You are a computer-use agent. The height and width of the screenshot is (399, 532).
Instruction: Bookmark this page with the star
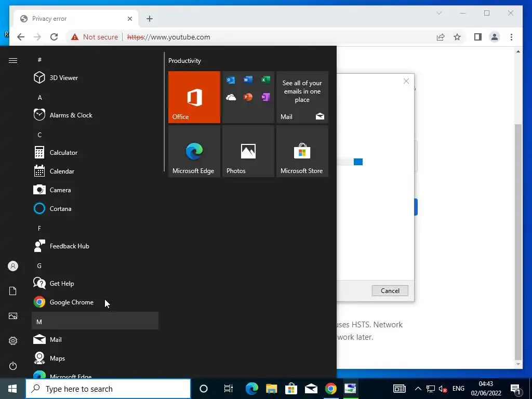(457, 37)
